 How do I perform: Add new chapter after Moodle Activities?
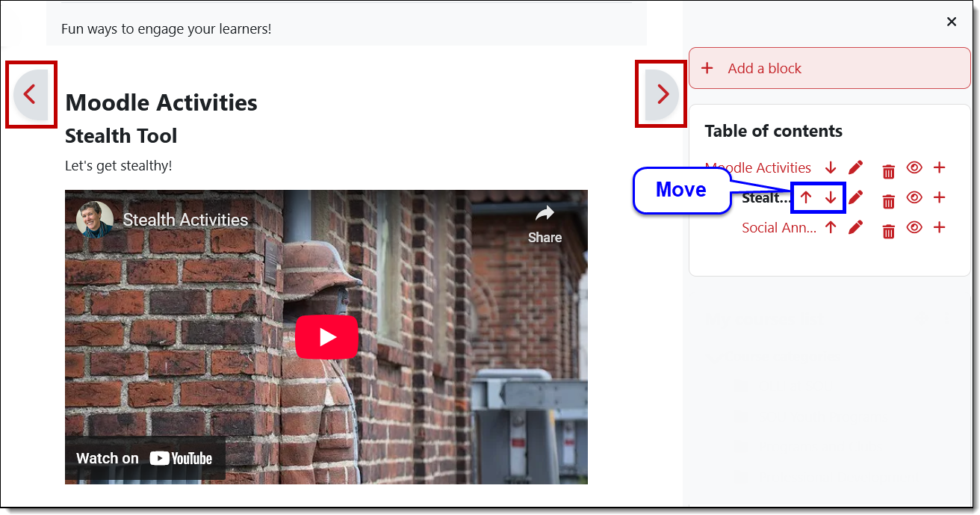point(940,167)
